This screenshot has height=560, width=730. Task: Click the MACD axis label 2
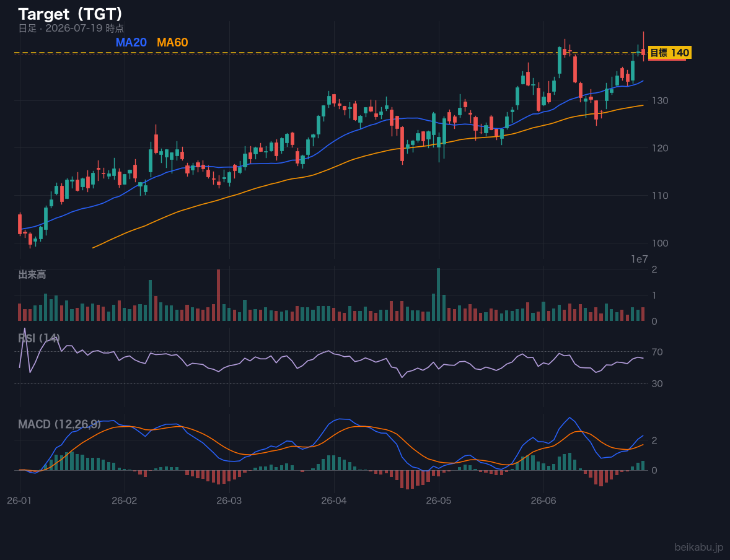654,440
